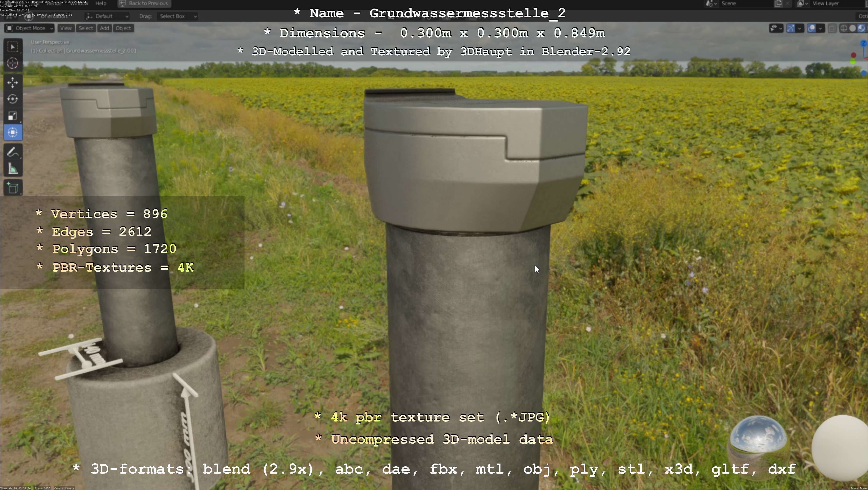Screen dimensions: 868x490
Task: Click red negative X axis gizmo dot
Action: click(x=854, y=55)
